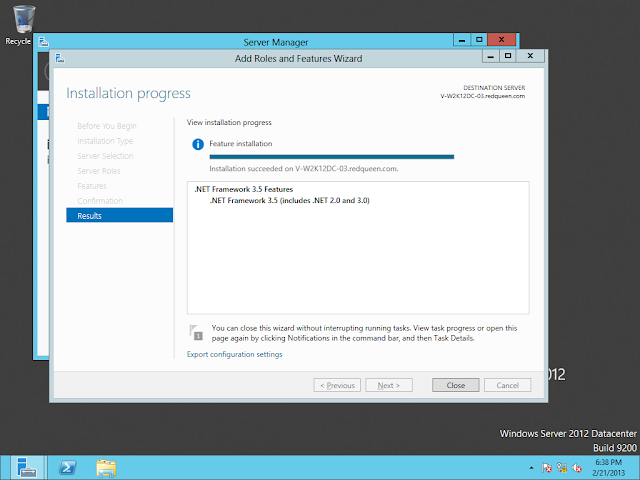Screen dimensions: 640x480
Task: Click destination server name V-W2K12DC-03.redqueen.com
Action: point(482,96)
